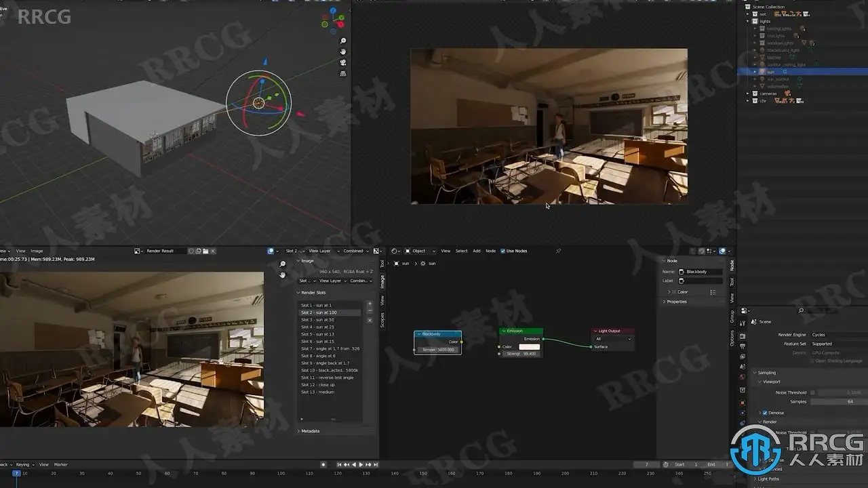Switch perspective/orthographic grid icon in viewport
868x488 pixels.
point(344,73)
